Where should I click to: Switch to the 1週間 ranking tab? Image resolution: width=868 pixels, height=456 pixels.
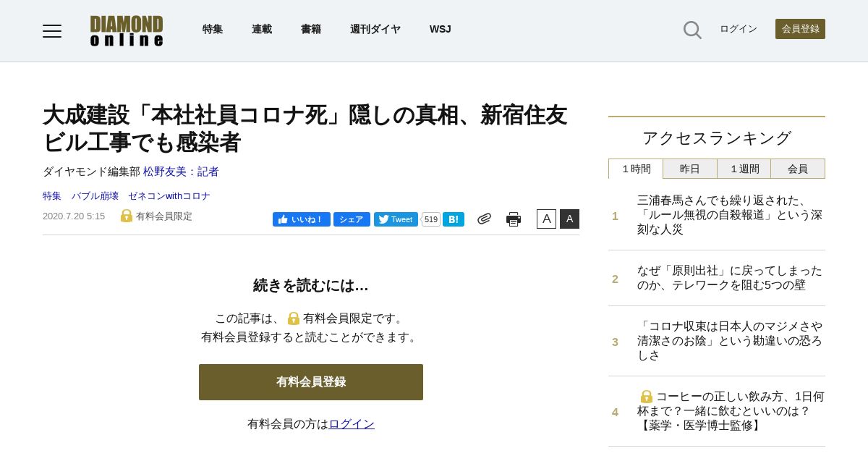[744, 169]
